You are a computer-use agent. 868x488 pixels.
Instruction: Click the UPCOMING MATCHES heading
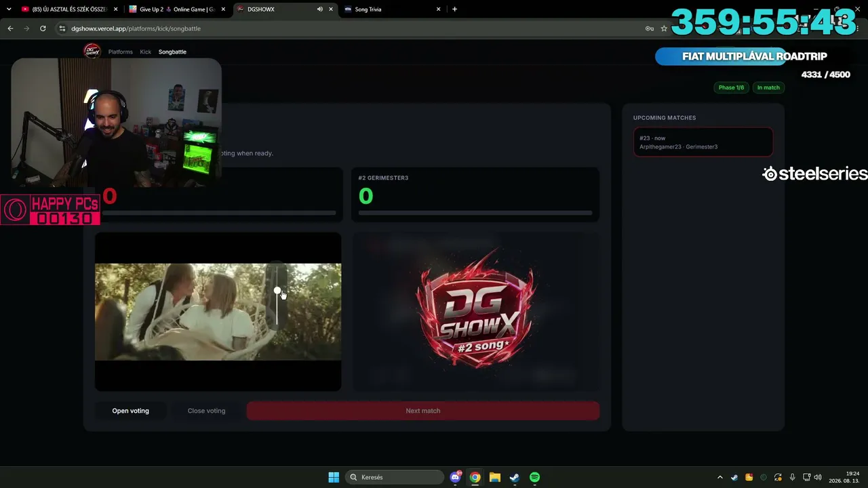665,118
